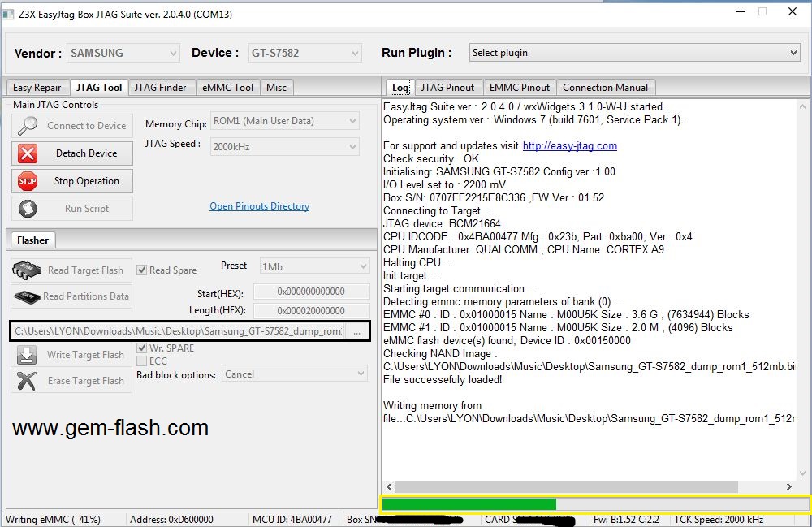The height and width of the screenshot is (527, 812).
Task: Click the magnifier icon for Connect to Device
Action: click(x=28, y=125)
